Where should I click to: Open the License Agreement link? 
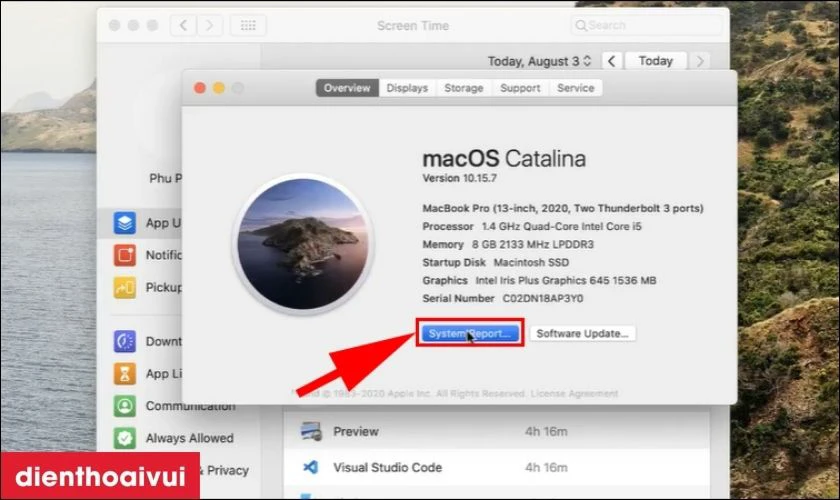(574, 393)
